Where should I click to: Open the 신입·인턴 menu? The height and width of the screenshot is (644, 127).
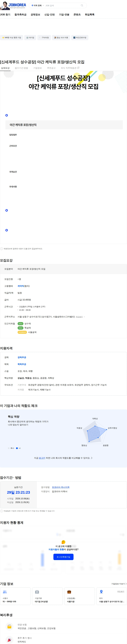point(49,15)
